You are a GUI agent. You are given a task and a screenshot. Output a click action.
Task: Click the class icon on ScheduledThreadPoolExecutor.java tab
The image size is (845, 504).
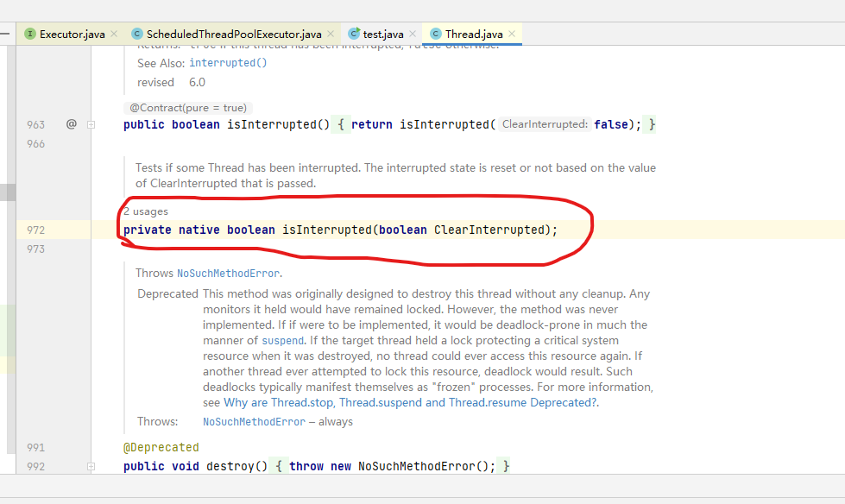click(137, 34)
